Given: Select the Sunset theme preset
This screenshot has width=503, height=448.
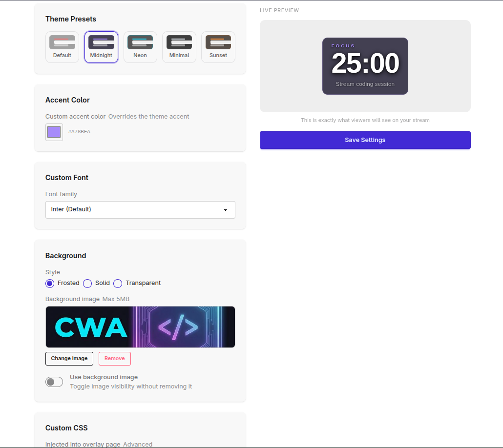Looking at the screenshot, I should click(x=218, y=47).
